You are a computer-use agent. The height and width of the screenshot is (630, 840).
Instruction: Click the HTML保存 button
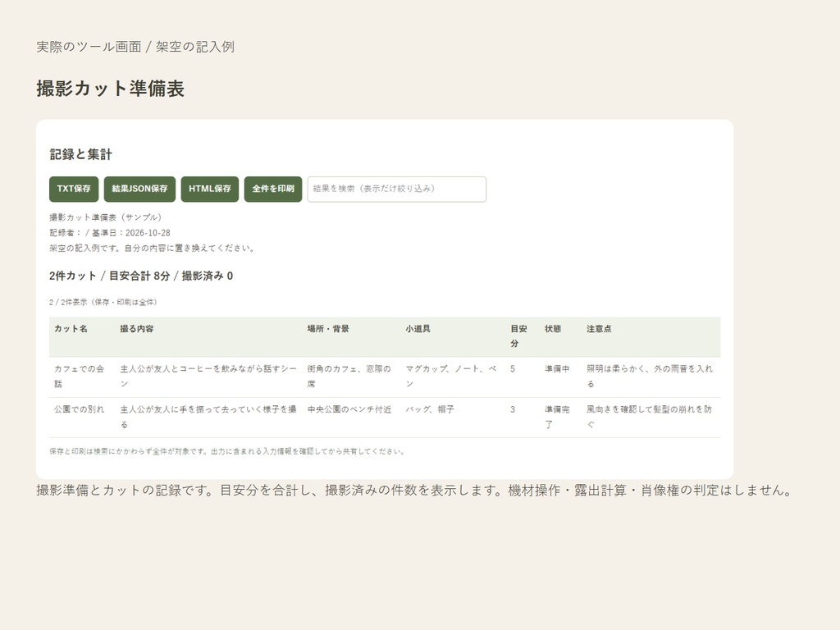point(210,189)
